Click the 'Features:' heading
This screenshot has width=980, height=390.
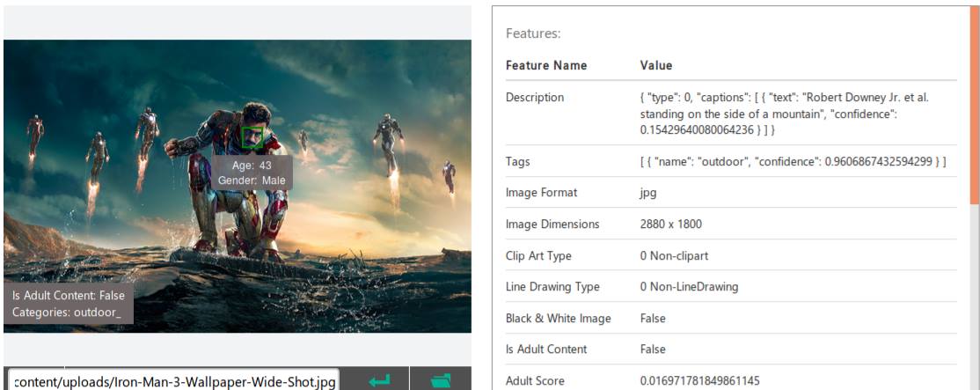[x=533, y=33]
